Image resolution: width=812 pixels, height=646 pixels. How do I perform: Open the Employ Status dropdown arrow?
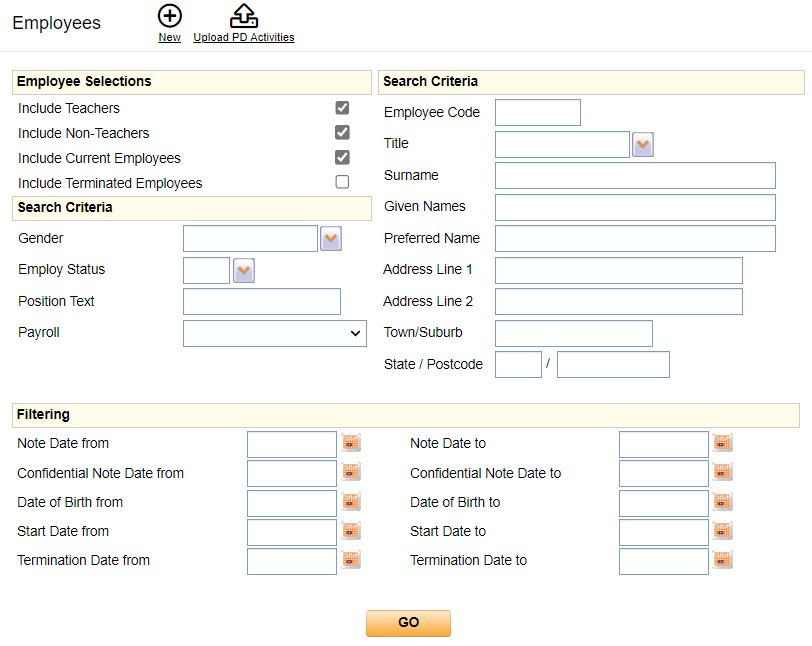(x=244, y=270)
